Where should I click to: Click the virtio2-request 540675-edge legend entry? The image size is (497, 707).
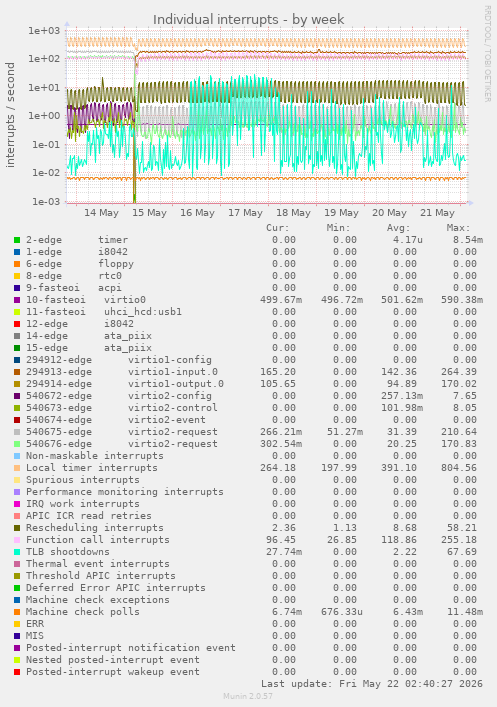122,432
